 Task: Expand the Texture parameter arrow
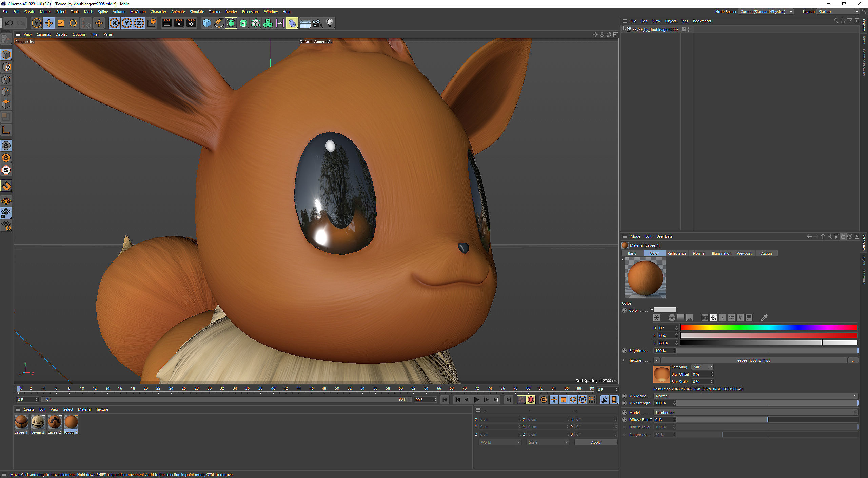623,360
